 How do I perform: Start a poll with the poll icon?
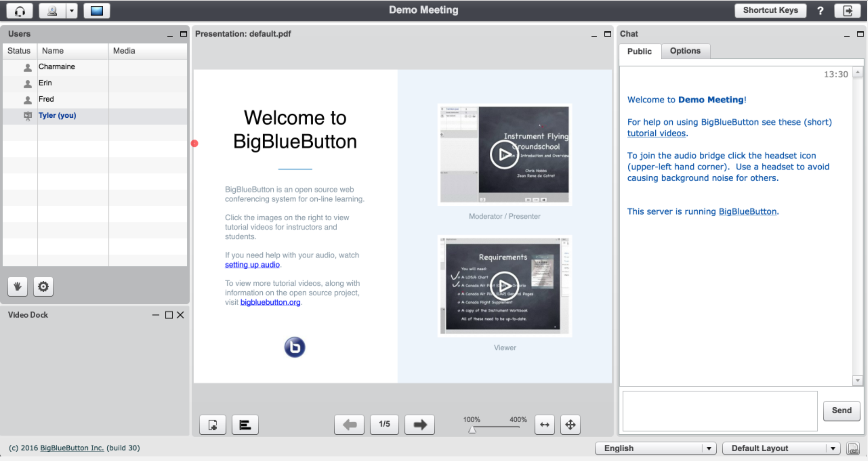tap(245, 425)
